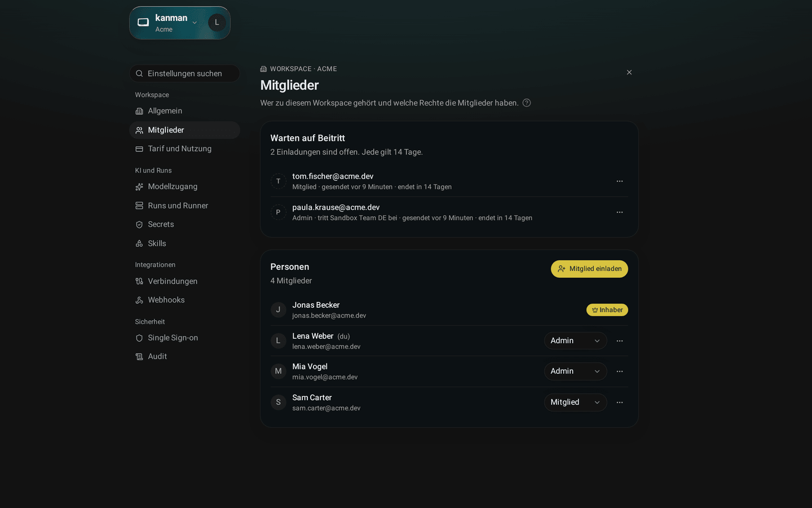
Task: Open the L user avatar menu
Action: 217,23
